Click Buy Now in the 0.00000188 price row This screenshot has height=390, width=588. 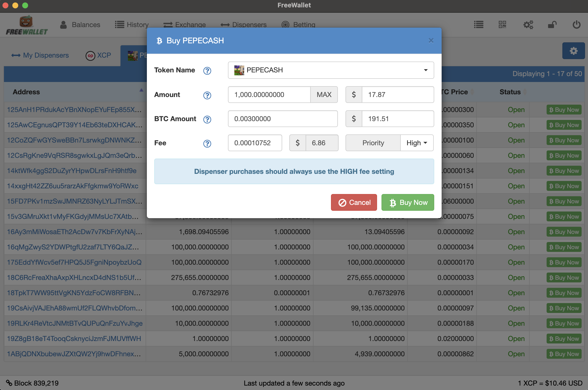pos(564,323)
